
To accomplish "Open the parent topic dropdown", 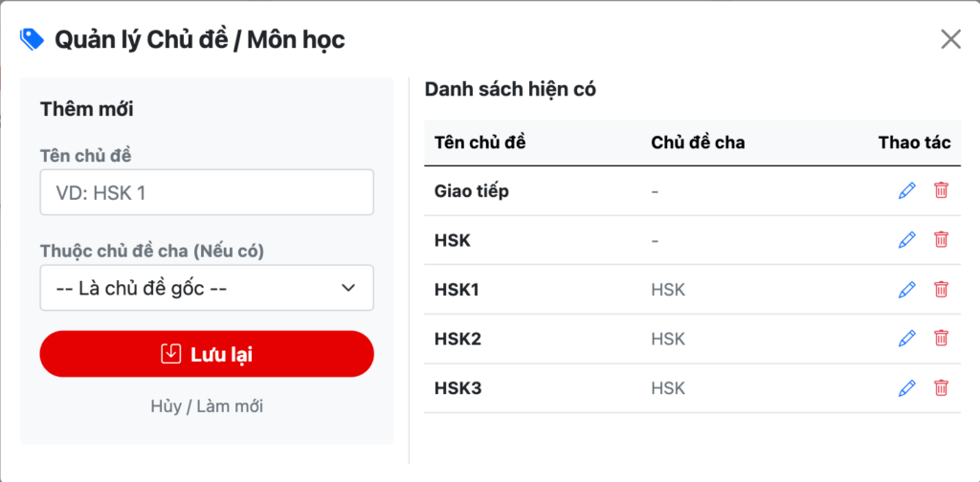I will [207, 288].
